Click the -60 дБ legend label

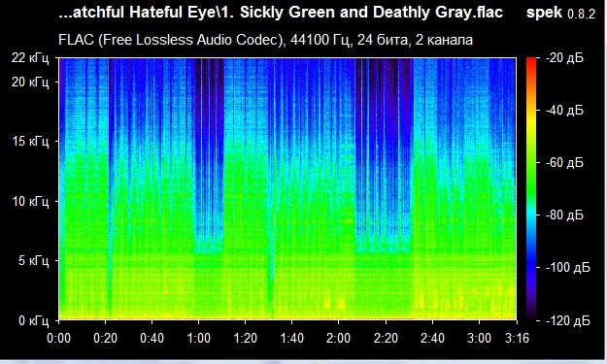click(x=564, y=162)
